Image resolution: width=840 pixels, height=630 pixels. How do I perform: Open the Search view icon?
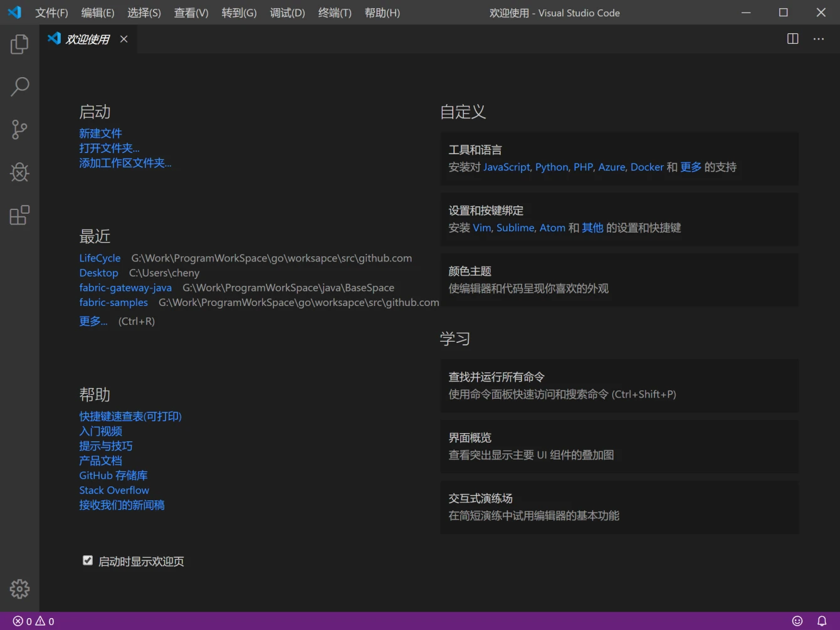coord(19,87)
